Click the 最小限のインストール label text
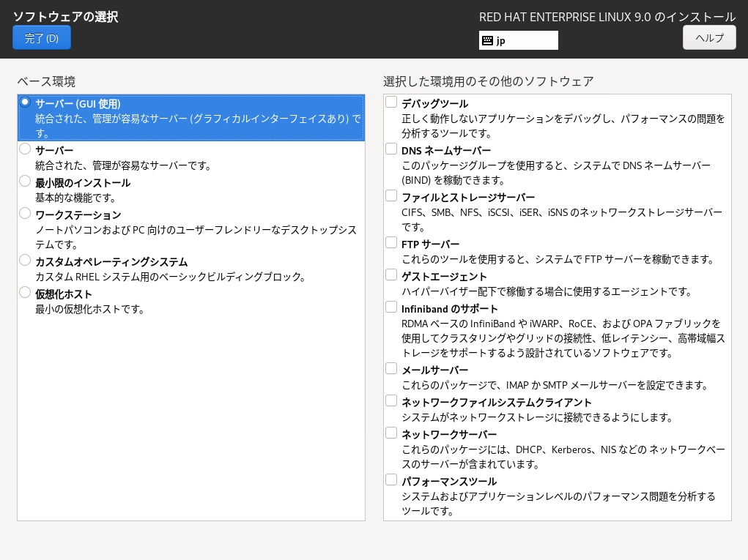This screenshot has height=560, width=748. coord(83,183)
